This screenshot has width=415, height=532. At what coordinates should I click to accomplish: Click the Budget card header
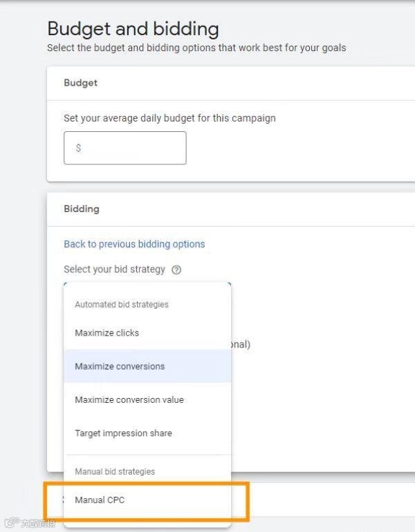[80, 83]
